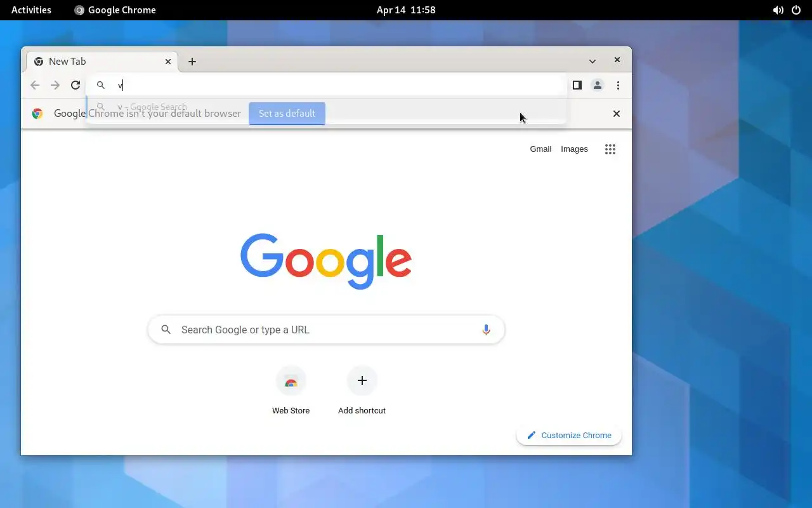The width and height of the screenshot is (812, 508).
Task: Click the Set as default button
Action: click(x=287, y=114)
